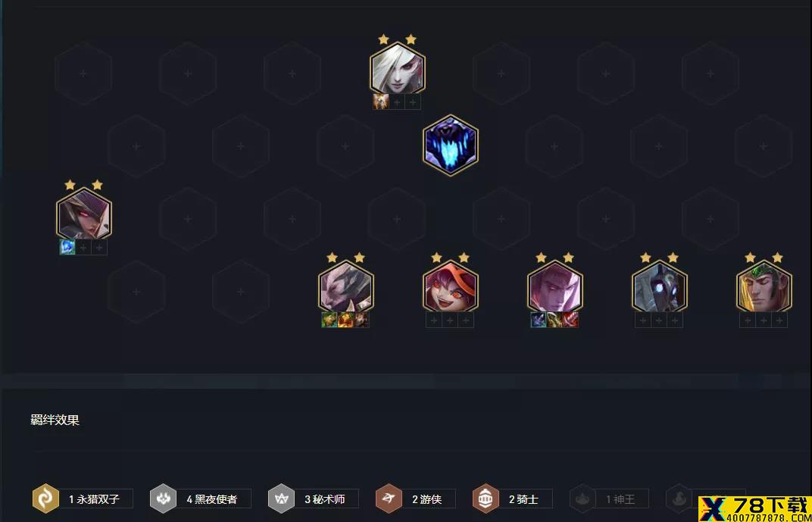Open the 2 游侠 trait label

point(426,499)
